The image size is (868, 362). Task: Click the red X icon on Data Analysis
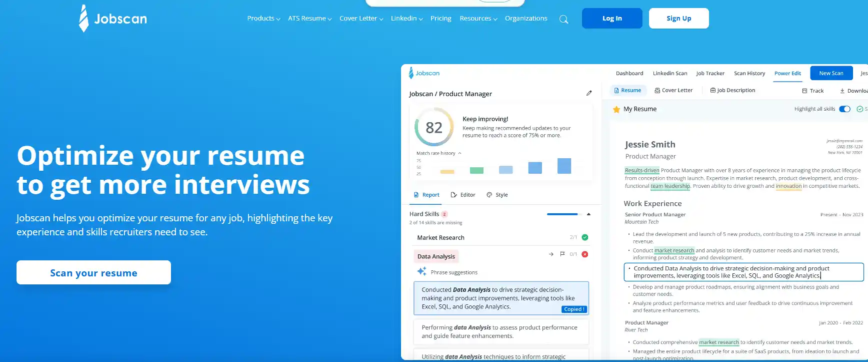pos(585,254)
